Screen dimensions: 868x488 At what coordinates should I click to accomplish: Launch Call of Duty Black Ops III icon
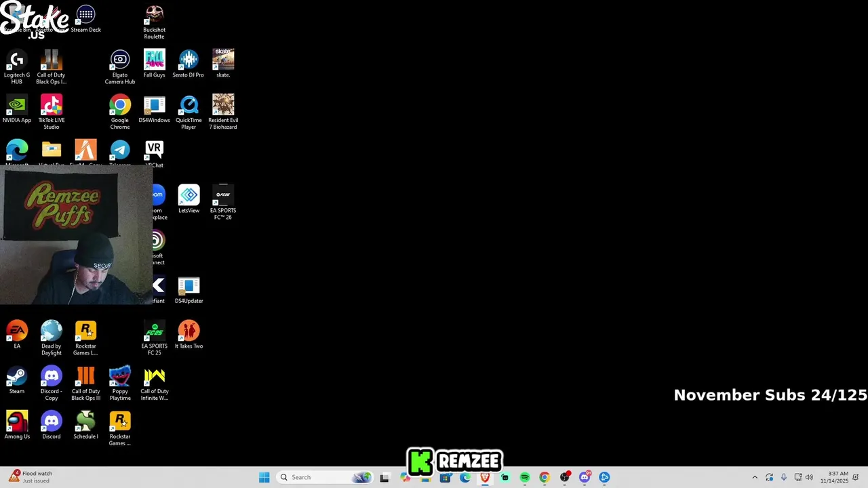point(85,383)
